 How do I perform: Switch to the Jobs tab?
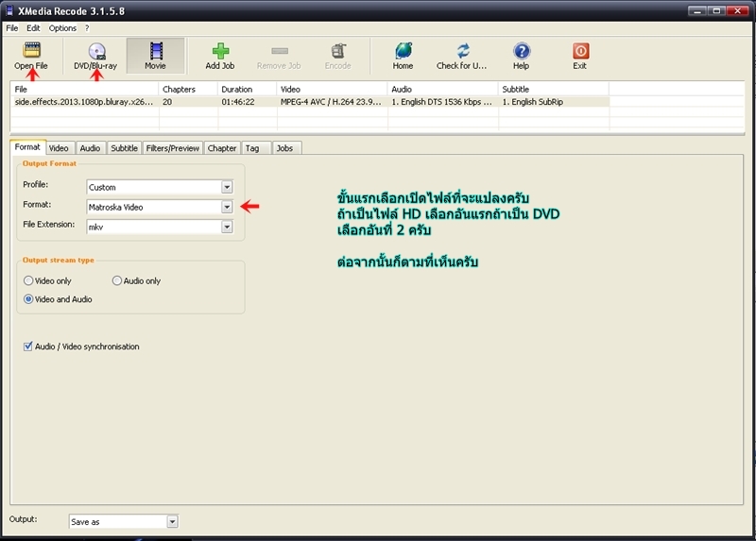pos(285,148)
